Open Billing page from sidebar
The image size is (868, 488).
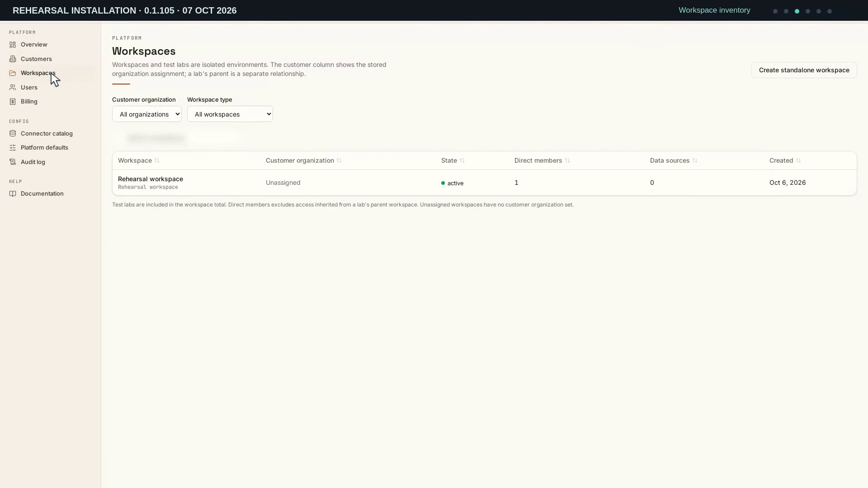point(29,102)
